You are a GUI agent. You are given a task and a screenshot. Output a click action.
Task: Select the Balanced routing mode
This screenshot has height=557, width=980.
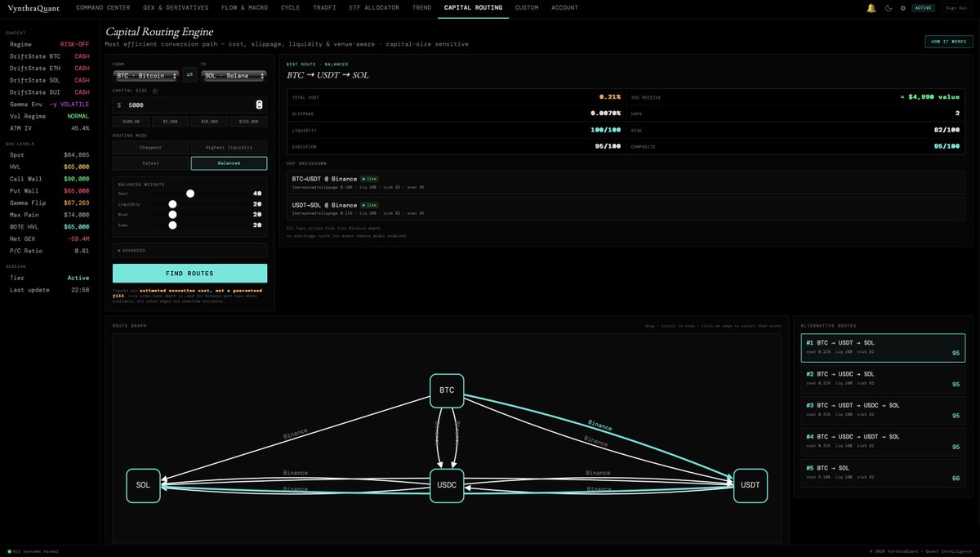(x=229, y=163)
